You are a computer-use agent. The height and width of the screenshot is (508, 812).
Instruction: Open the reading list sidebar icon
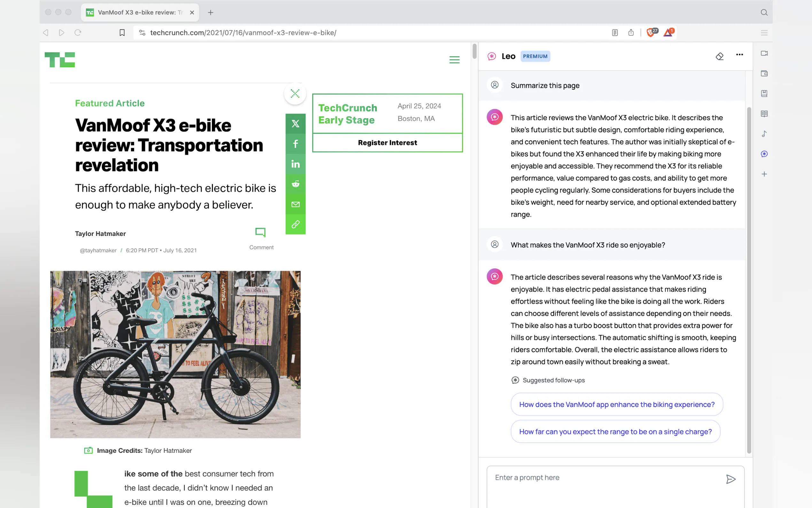(x=764, y=114)
